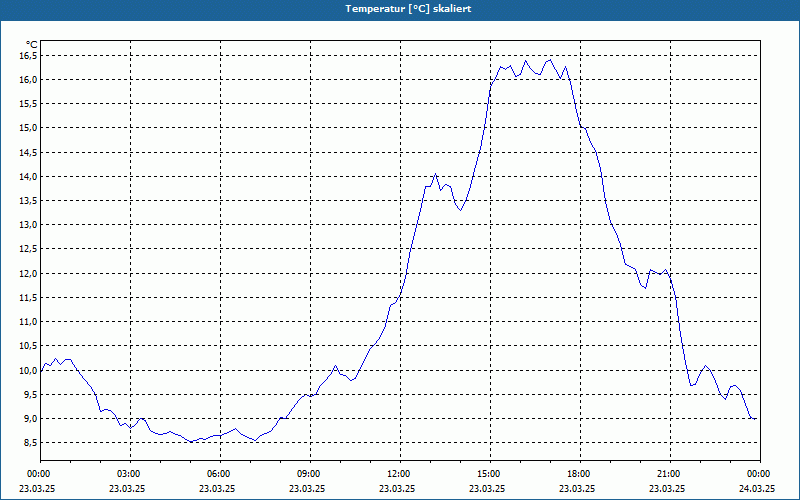Select the 23.03.25 date under the first 00:00
This screenshot has width=800, height=500.
(x=37, y=488)
